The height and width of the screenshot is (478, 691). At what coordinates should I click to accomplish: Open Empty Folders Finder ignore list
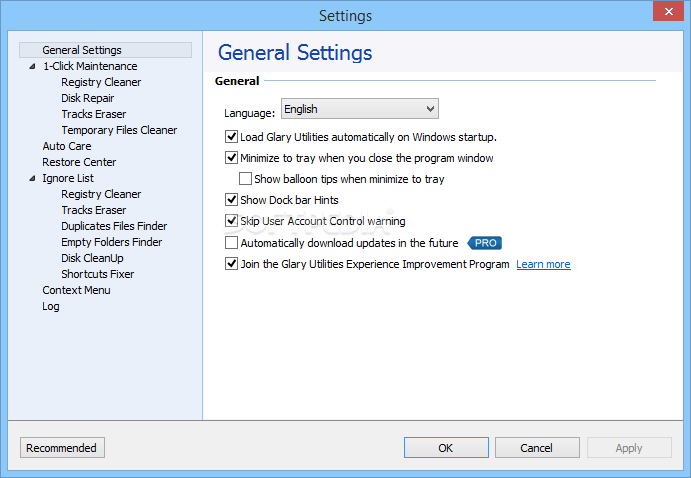click(111, 242)
